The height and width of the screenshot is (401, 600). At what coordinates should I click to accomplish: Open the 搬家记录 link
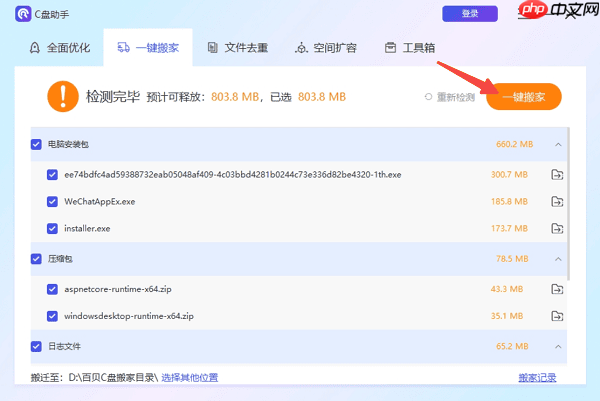tap(537, 378)
